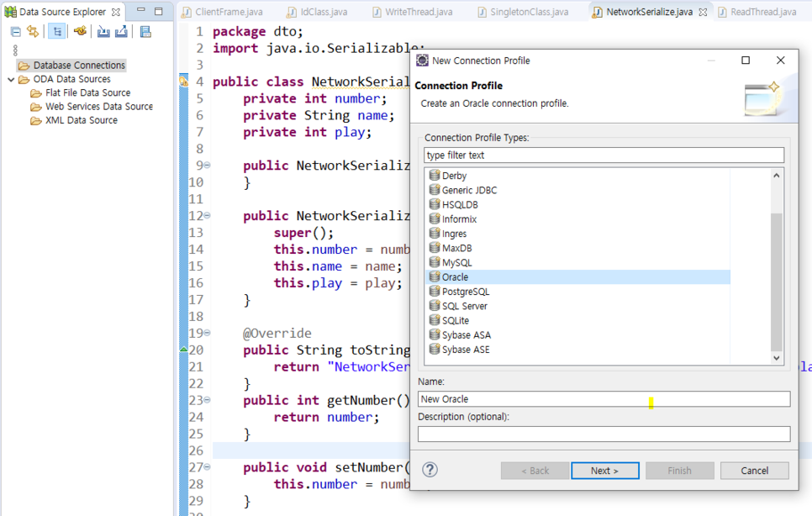
Task: Click the Description optional field
Action: 604,434
